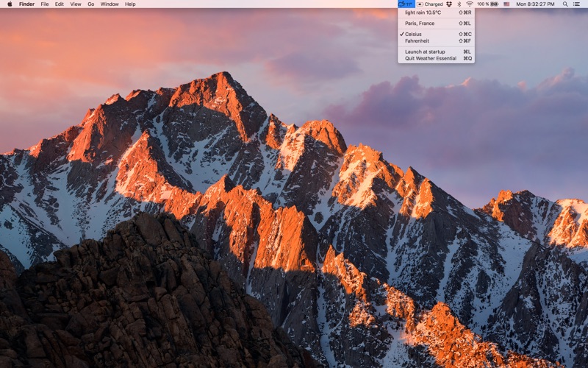Click the date and time clock
Screen dimensions: 588x368
535,4
